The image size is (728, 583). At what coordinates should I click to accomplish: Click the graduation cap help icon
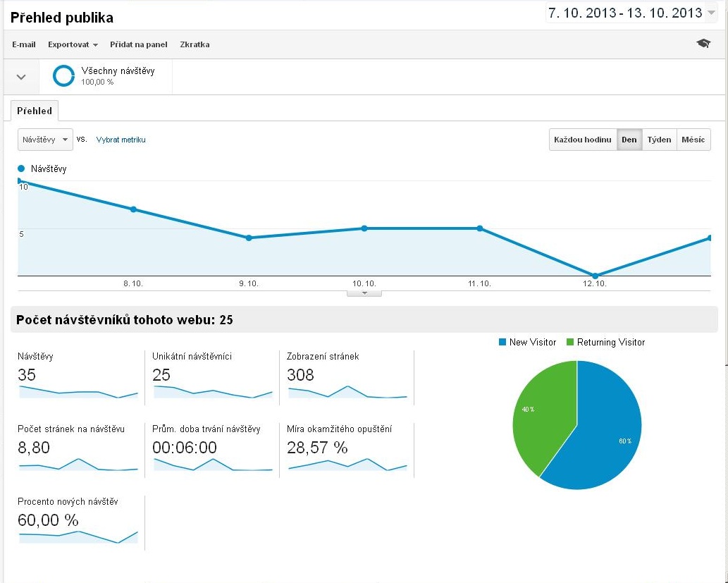pos(703,44)
